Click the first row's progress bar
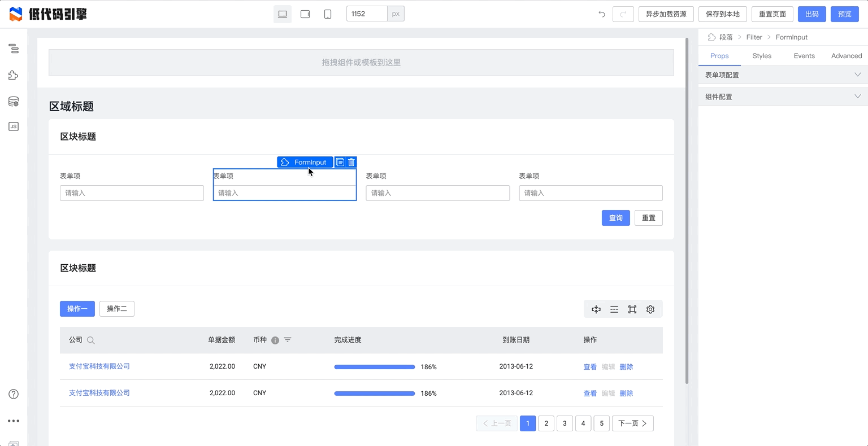Image resolution: width=868 pixels, height=446 pixels. pos(375,367)
